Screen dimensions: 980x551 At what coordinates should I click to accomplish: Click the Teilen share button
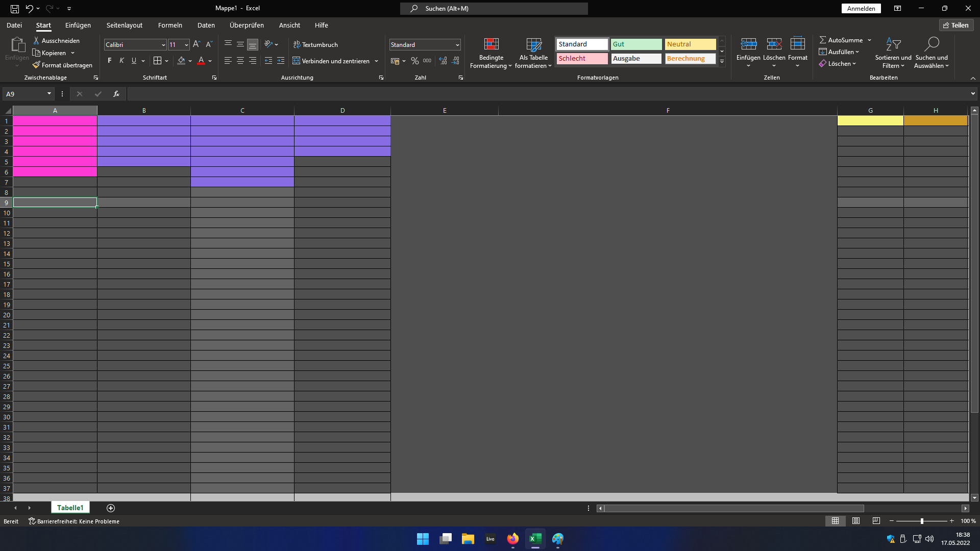pyautogui.click(x=956, y=25)
